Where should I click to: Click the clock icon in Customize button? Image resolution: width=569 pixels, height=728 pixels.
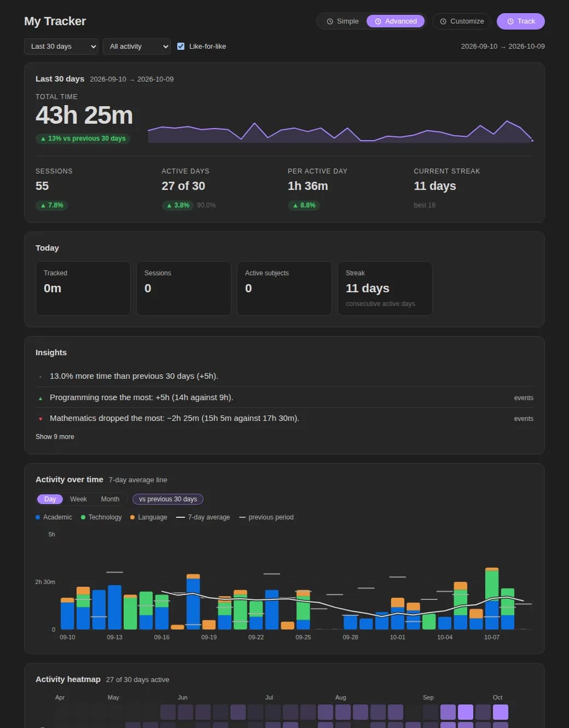443,21
